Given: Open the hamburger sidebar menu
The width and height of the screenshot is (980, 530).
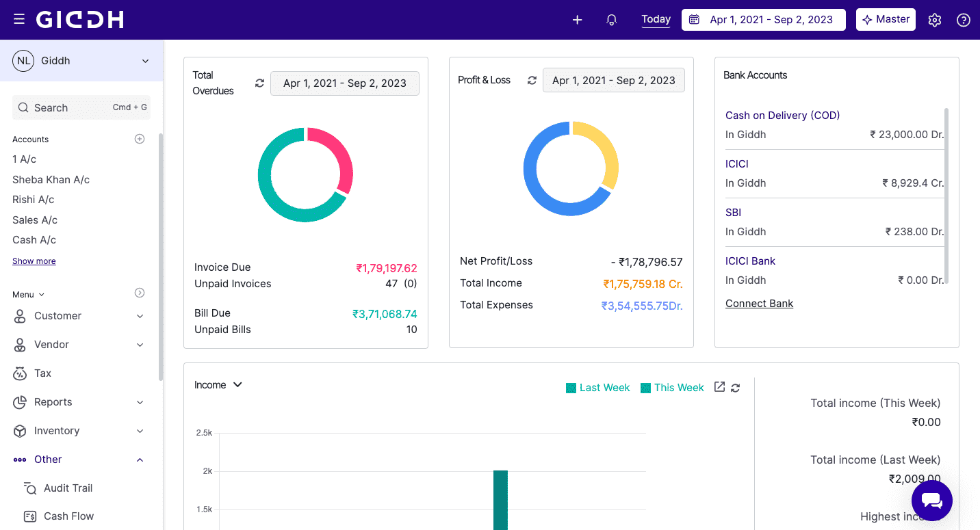Looking at the screenshot, I should coord(19,20).
